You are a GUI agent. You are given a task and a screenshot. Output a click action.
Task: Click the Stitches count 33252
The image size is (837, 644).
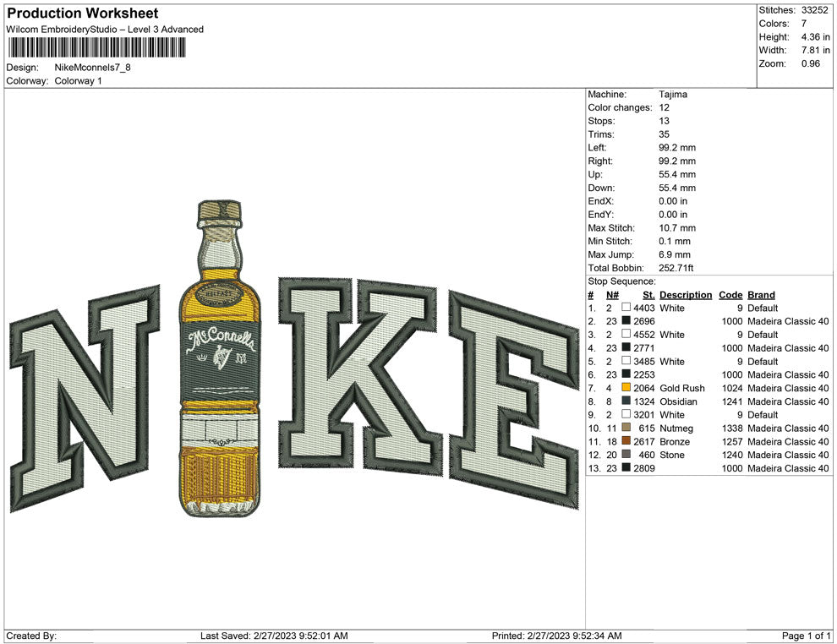(814, 10)
